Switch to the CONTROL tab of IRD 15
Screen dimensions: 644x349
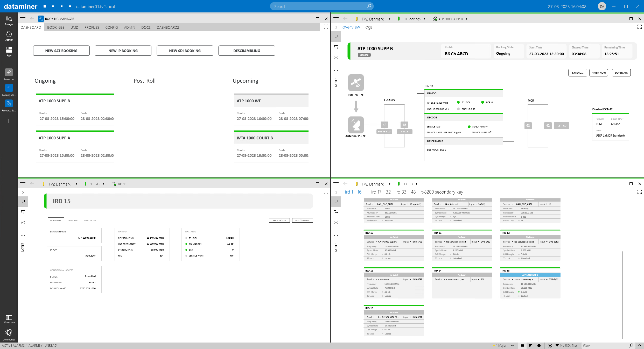pyautogui.click(x=73, y=220)
